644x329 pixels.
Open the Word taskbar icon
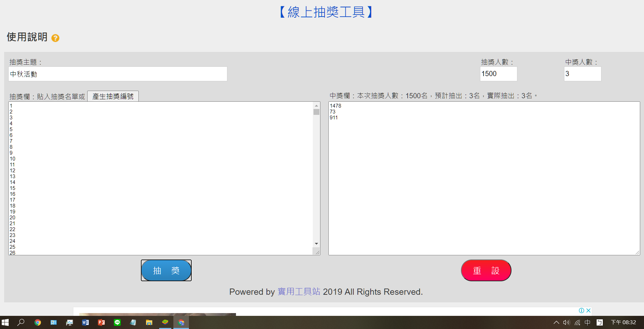click(85, 322)
